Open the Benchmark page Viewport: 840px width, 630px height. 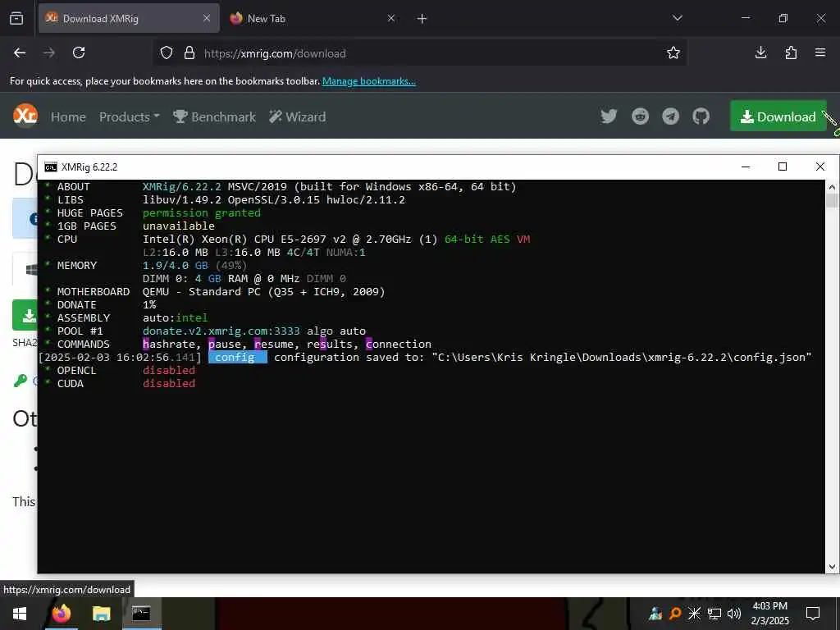[x=214, y=116]
